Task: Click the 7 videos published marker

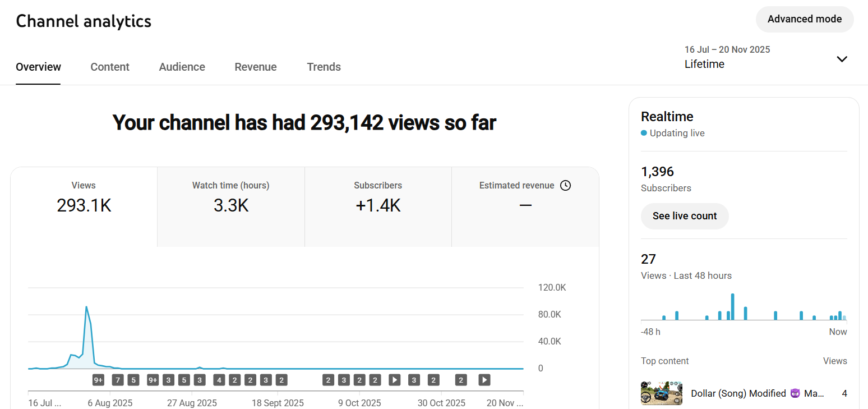Action: coord(117,380)
